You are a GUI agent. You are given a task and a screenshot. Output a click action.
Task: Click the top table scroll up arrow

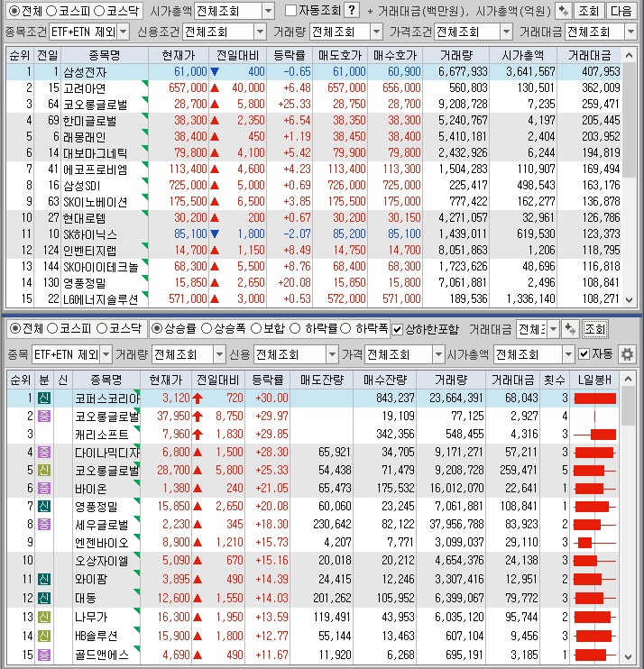[x=629, y=55]
